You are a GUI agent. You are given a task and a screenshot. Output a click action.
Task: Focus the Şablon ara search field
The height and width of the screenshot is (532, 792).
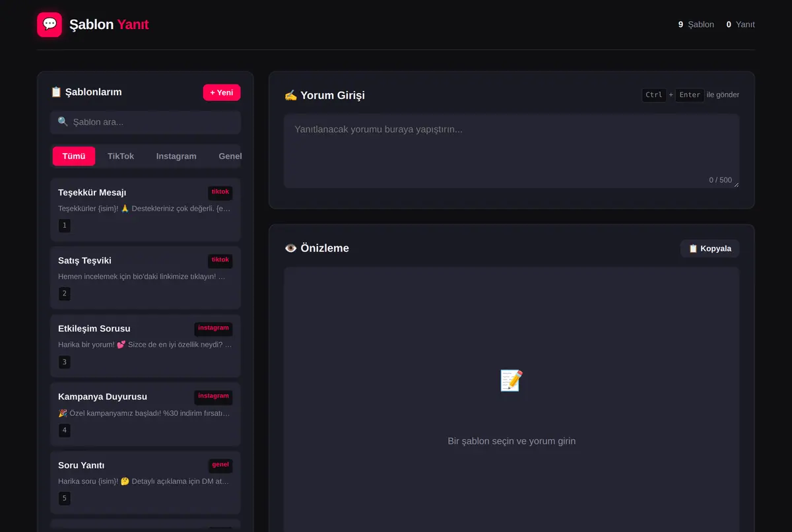[x=145, y=122]
